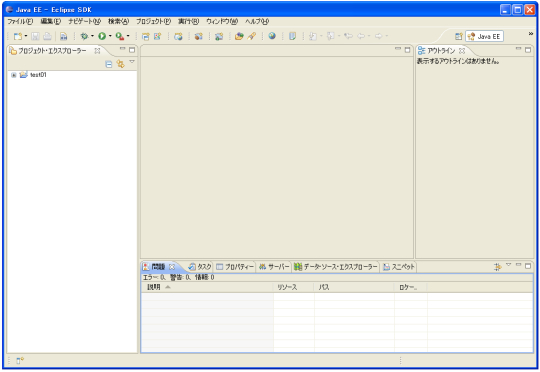
Task: Close the アウトライン view tab
Action: tap(462, 51)
